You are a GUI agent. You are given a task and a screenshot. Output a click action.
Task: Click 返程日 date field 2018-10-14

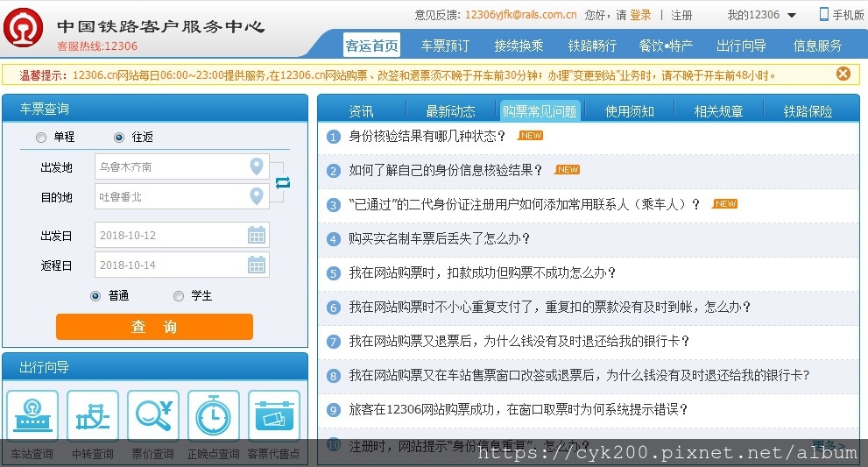pos(181,265)
